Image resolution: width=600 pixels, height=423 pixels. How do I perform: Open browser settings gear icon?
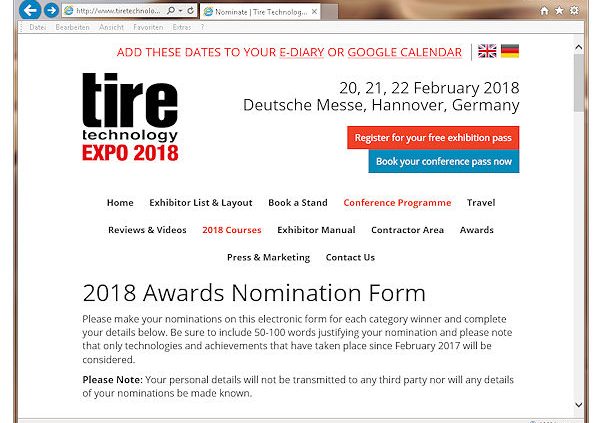tap(574, 10)
